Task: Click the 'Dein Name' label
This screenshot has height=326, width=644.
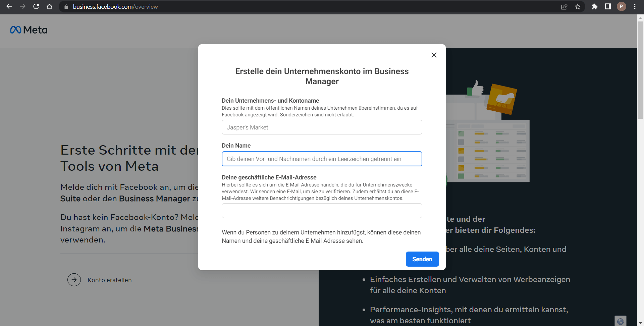Action: pos(236,146)
